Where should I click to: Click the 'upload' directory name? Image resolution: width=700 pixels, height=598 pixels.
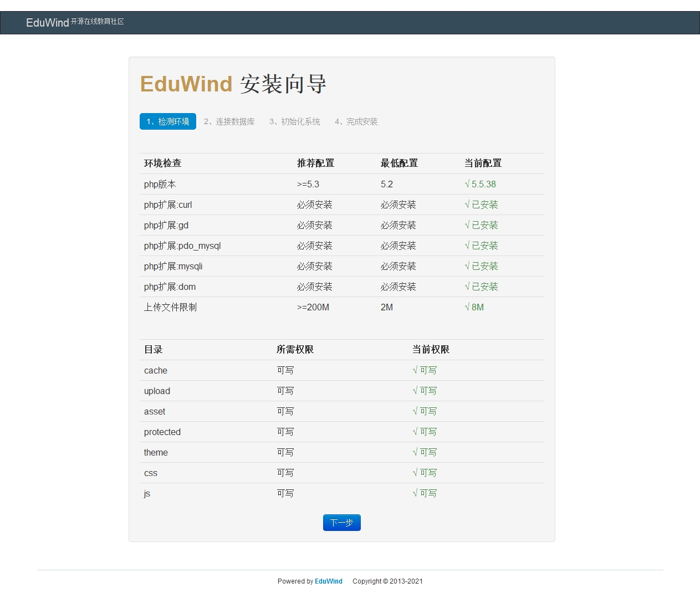157,391
